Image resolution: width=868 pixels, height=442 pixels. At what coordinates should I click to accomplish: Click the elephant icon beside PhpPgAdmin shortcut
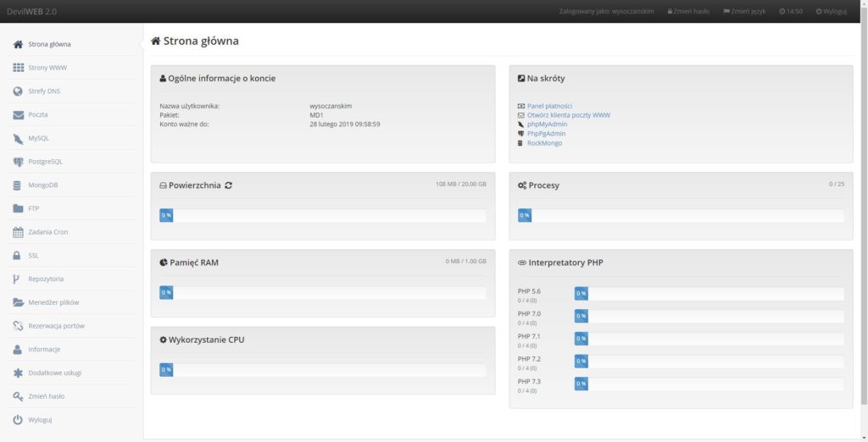521,134
